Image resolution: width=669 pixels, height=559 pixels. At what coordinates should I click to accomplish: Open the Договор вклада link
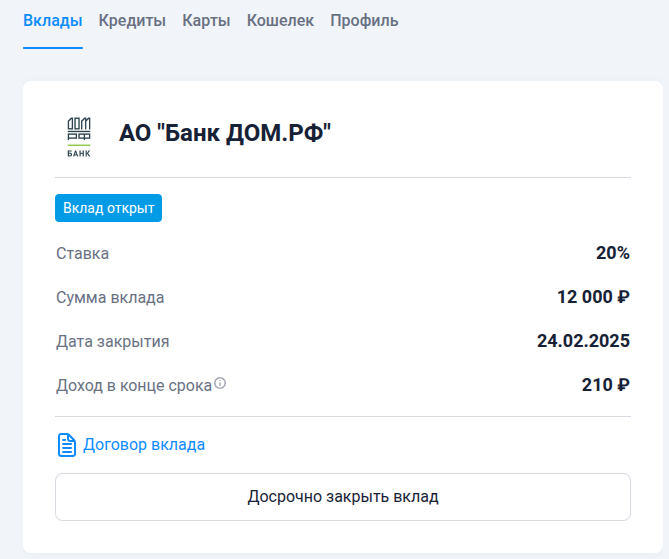coord(144,445)
